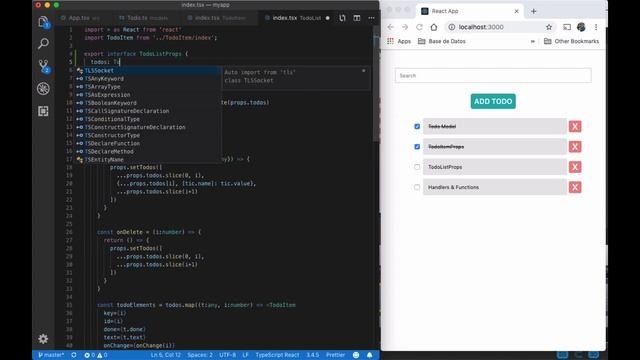This screenshot has width=640, height=360.
Task: Open the Chrome profile avatar
Action: (x=581, y=27)
